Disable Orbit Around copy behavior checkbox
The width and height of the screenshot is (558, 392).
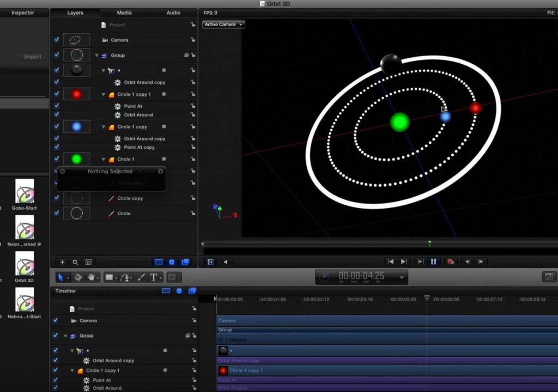(x=57, y=82)
